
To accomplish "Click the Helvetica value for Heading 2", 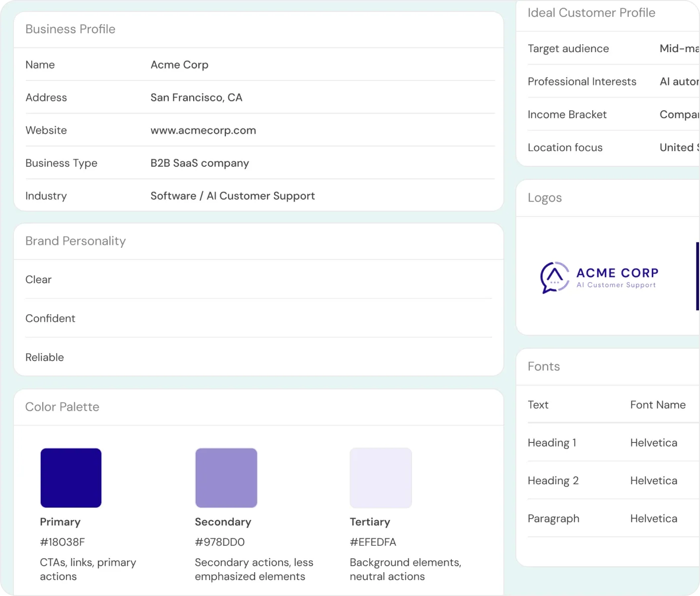I will point(654,480).
